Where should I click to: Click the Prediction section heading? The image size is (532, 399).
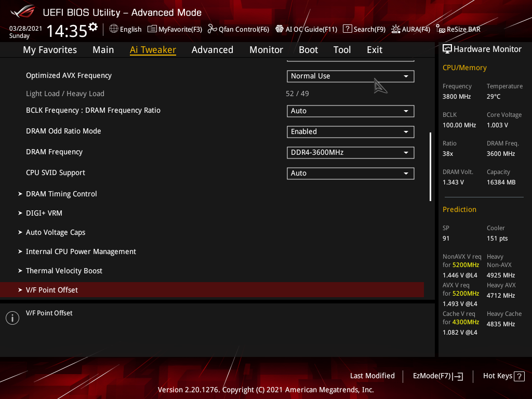point(459,209)
